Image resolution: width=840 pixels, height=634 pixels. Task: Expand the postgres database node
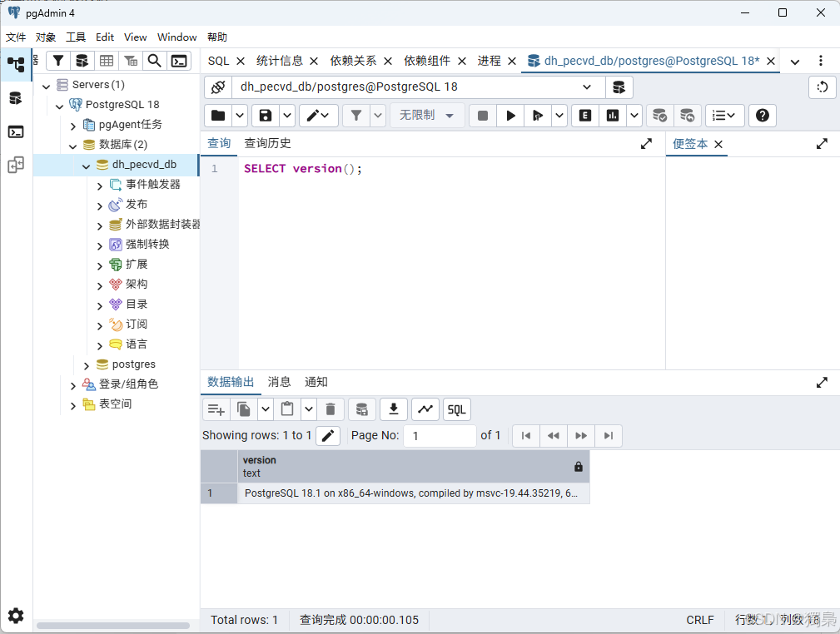click(x=87, y=366)
